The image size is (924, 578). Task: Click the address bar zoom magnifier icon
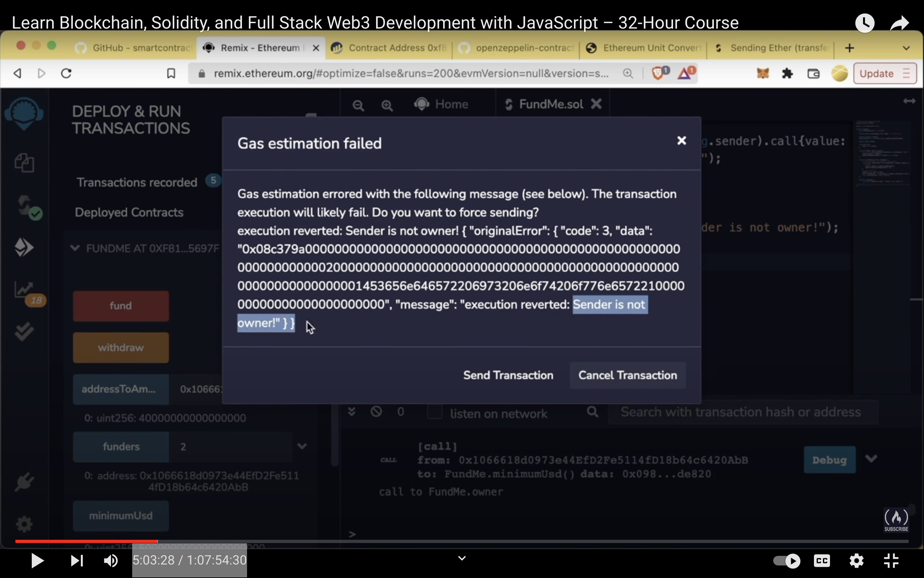tap(628, 73)
